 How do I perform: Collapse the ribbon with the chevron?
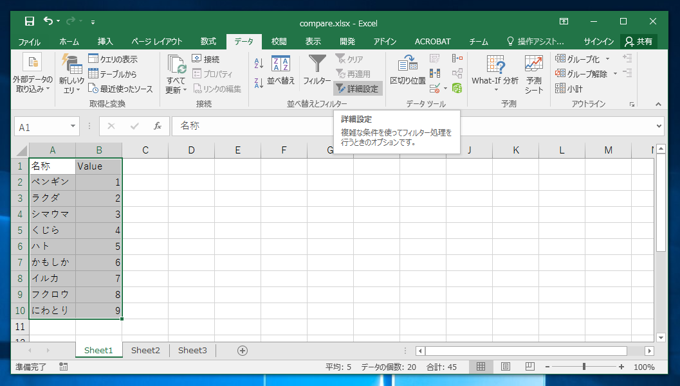(658, 104)
